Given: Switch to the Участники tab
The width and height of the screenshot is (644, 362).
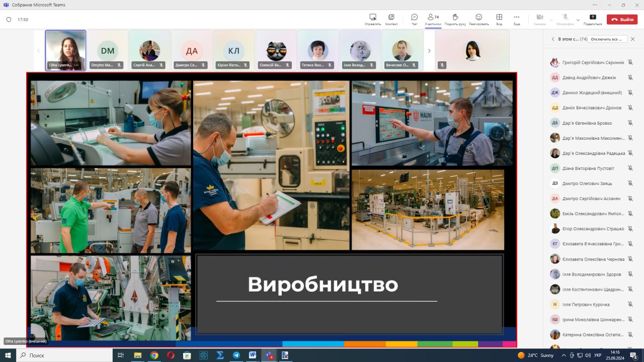Looking at the screenshot, I should pyautogui.click(x=433, y=19).
